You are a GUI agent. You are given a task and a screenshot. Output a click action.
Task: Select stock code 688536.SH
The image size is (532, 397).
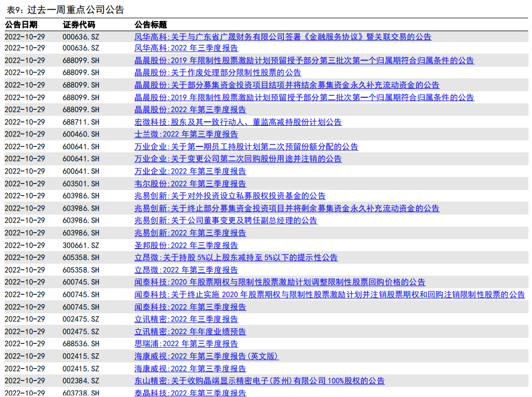click(x=81, y=344)
